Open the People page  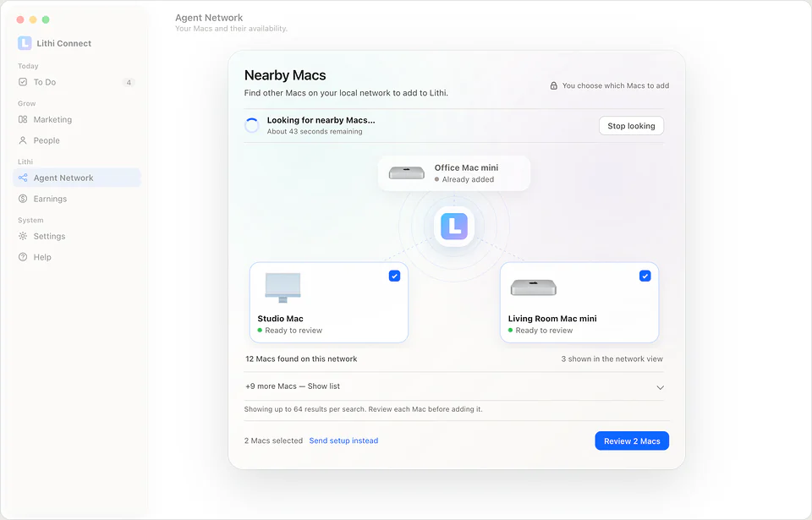pyautogui.click(x=77, y=140)
